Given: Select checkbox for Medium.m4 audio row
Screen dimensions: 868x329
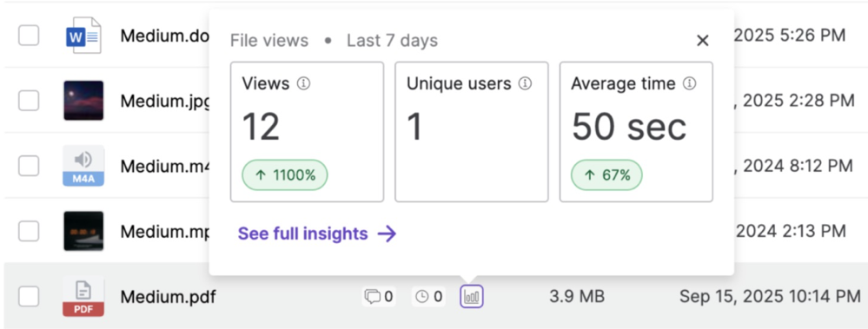Looking at the screenshot, I should coord(29,166).
